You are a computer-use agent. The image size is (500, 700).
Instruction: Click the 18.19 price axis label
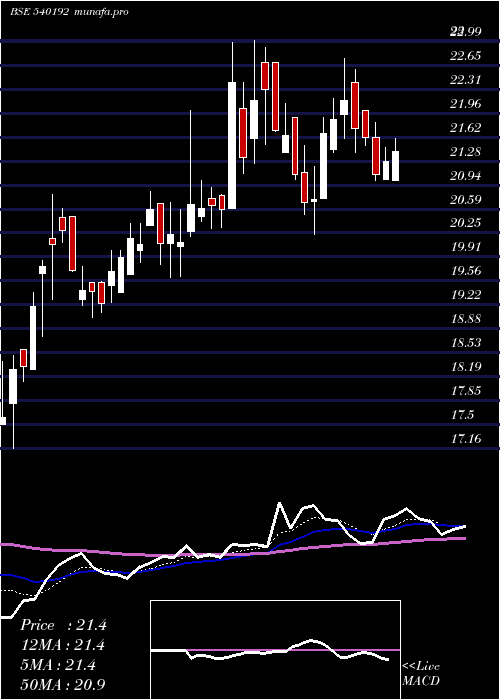[466, 367]
